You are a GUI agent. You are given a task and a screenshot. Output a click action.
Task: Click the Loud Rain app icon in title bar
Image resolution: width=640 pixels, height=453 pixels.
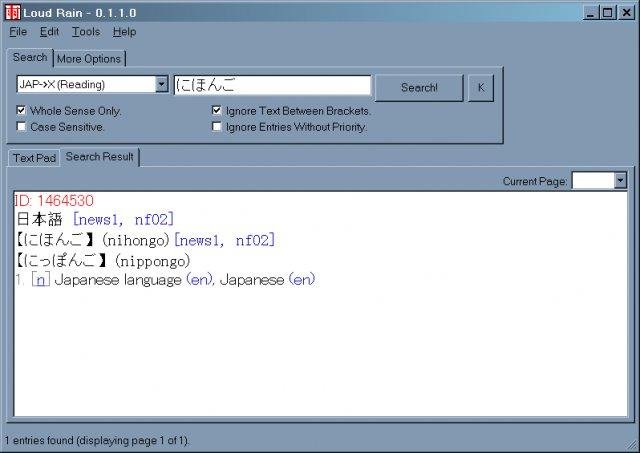pyautogui.click(x=13, y=12)
